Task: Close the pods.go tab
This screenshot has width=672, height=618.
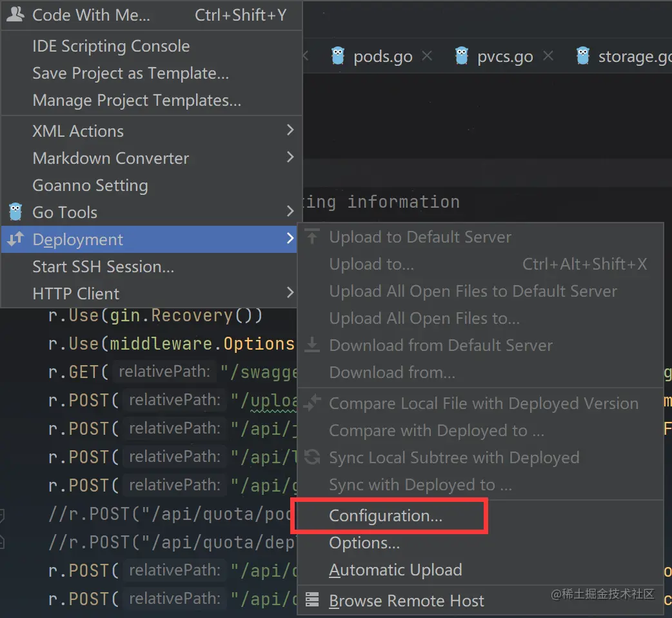Action: pyautogui.click(x=427, y=55)
